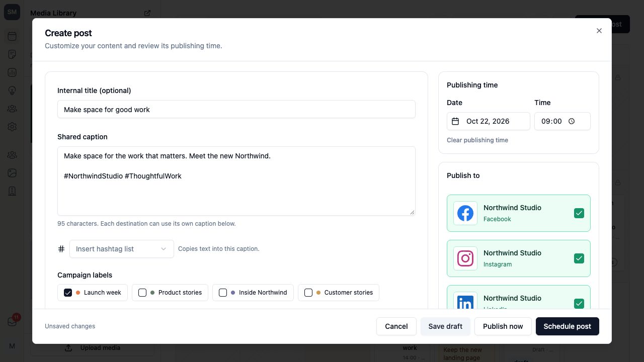This screenshot has height=362, width=644.
Task: Open the building sidebar icon
Action: (12, 191)
